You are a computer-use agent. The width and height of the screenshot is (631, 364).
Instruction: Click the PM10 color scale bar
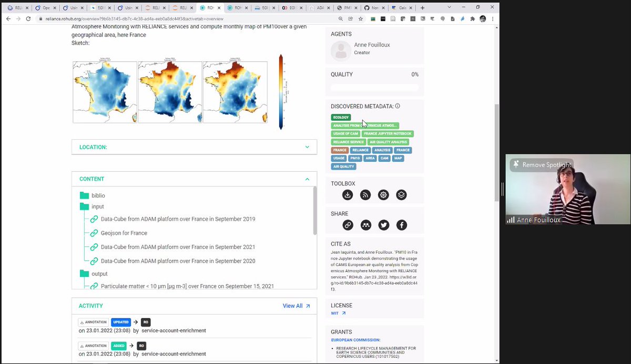(x=281, y=91)
